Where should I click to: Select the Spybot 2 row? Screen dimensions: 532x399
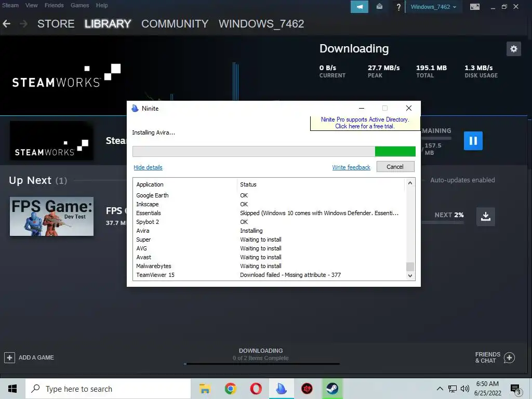[x=270, y=222]
